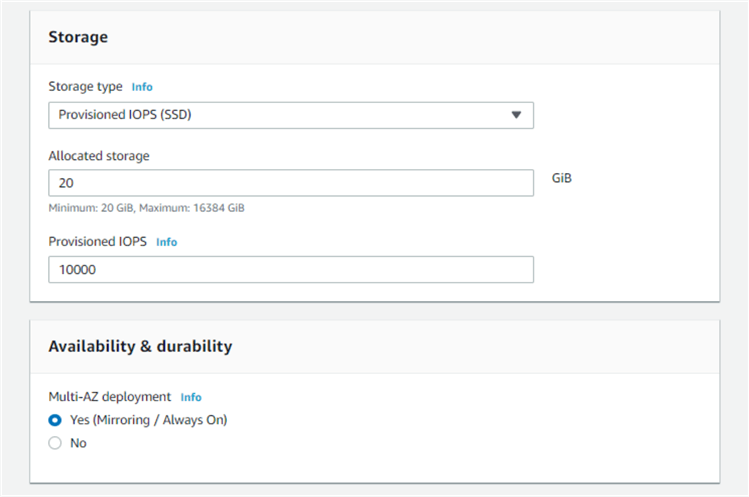
Task: Click the 'Availability & durability' section heading
Action: [140, 346]
